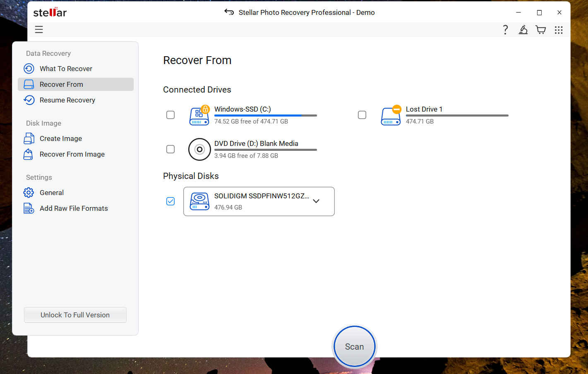Go to Create Image
This screenshot has height=374, width=588.
tap(76, 138)
